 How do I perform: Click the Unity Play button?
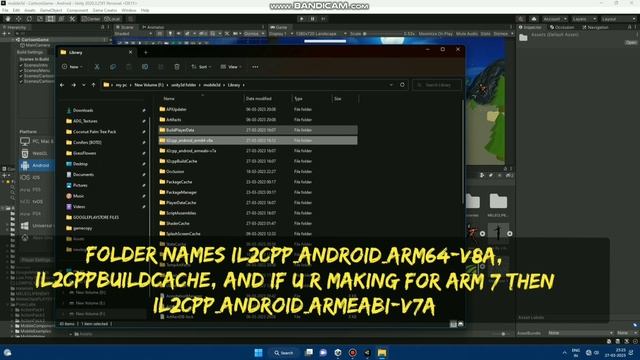pyautogui.click(x=302, y=19)
